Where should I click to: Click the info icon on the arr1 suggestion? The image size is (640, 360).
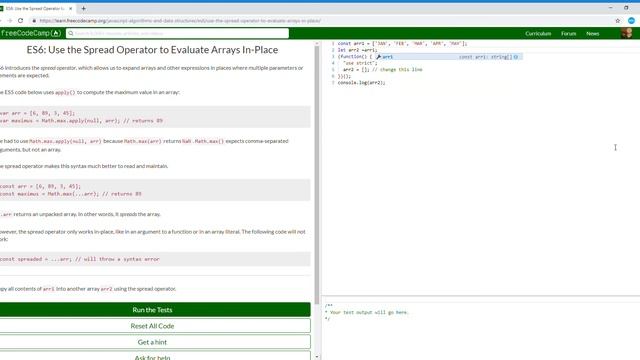coord(516,57)
